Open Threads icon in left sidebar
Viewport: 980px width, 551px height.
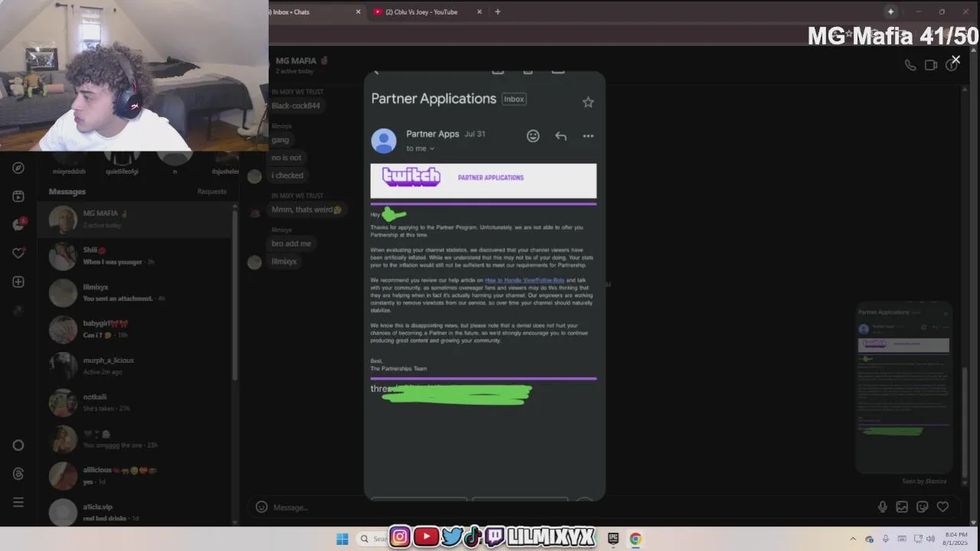(x=18, y=474)
